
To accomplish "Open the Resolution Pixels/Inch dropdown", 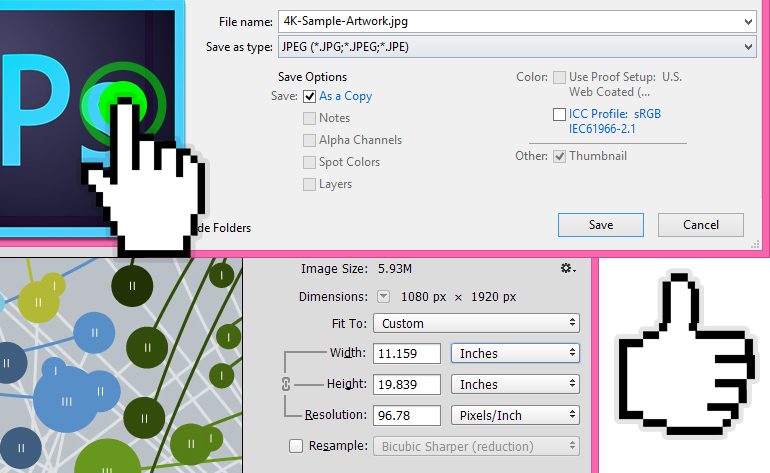I will pyautogui.click(x=515, y=416).
